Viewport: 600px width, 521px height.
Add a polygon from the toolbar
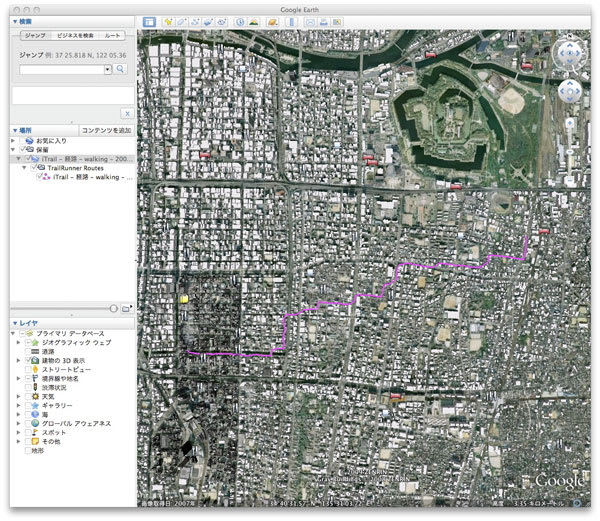pyautogui.click(x=181, y=22)
